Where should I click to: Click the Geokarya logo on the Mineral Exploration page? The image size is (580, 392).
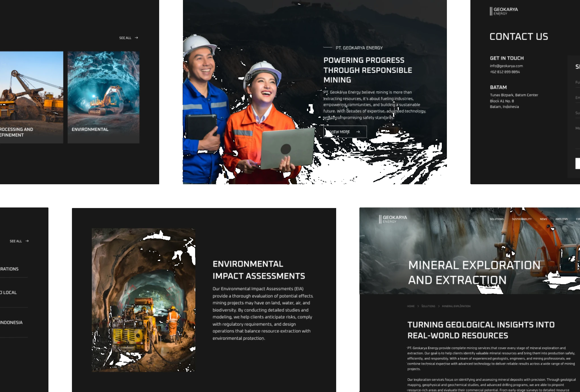click(x=393, y=219)
